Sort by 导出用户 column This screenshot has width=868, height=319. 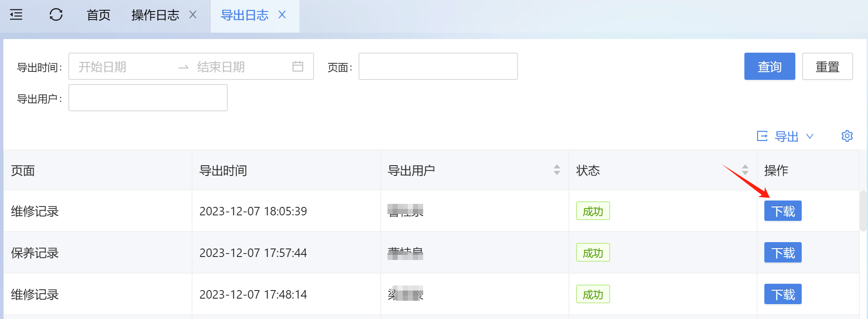pos(557,170)
